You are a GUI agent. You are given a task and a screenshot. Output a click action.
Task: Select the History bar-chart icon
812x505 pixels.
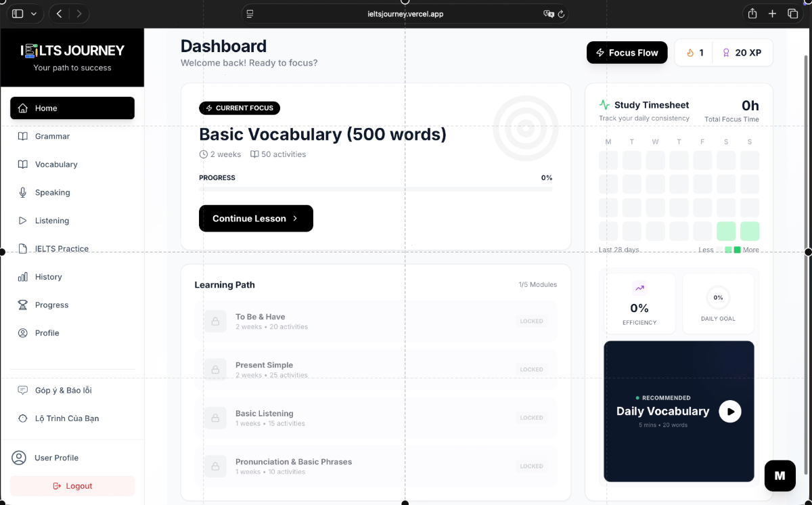pyautogui.click(x=23, y=277)
